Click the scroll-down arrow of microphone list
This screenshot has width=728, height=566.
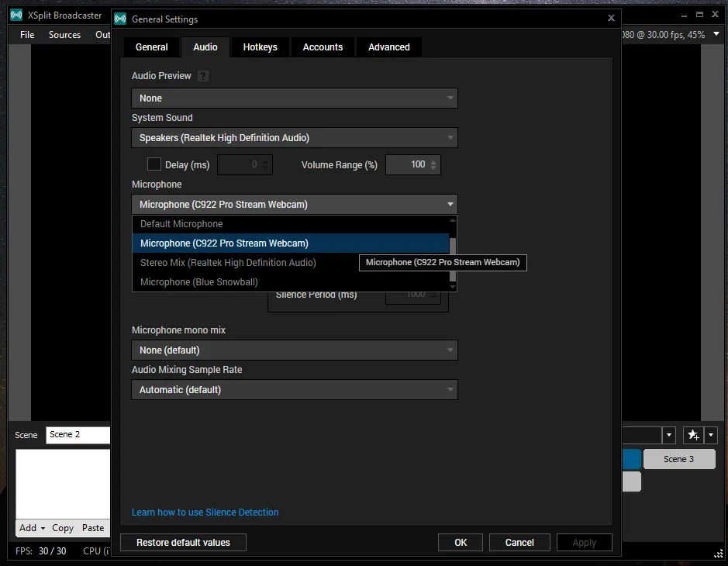point(453,287)
